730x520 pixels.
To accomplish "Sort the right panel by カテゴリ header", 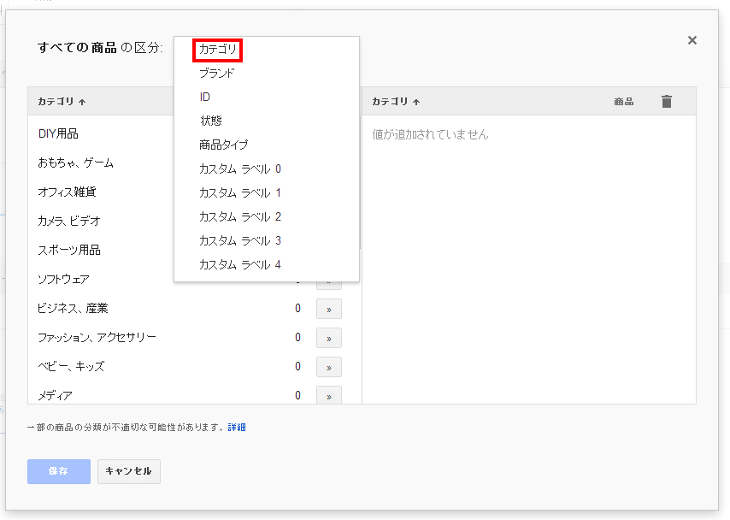I will click(396, 102).
